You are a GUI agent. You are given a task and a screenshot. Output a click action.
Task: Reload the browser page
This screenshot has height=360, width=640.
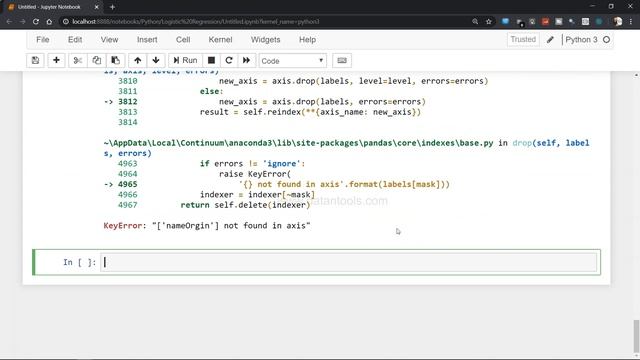(x=36, y=22)
